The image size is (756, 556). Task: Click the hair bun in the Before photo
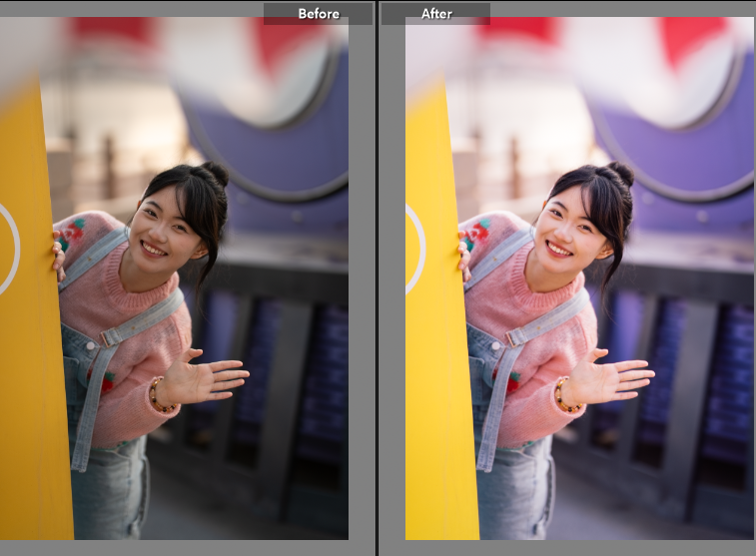(x=215, y=174)
